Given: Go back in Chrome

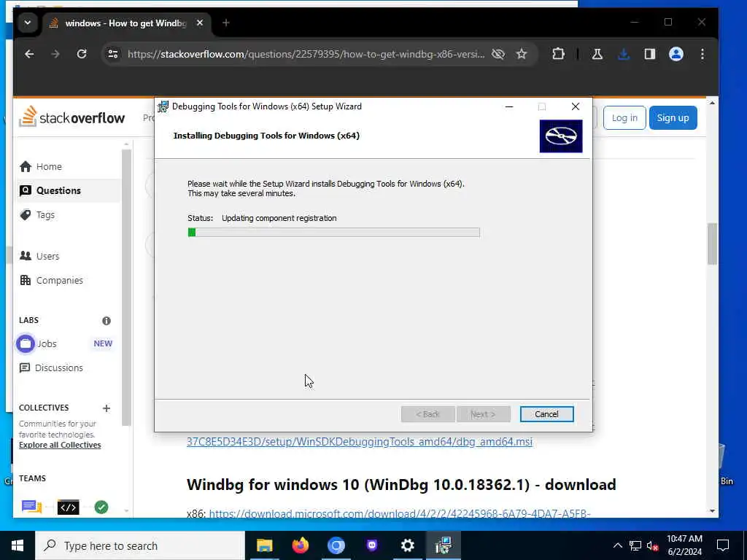Looking at the screenshot, I should (29, 54).
